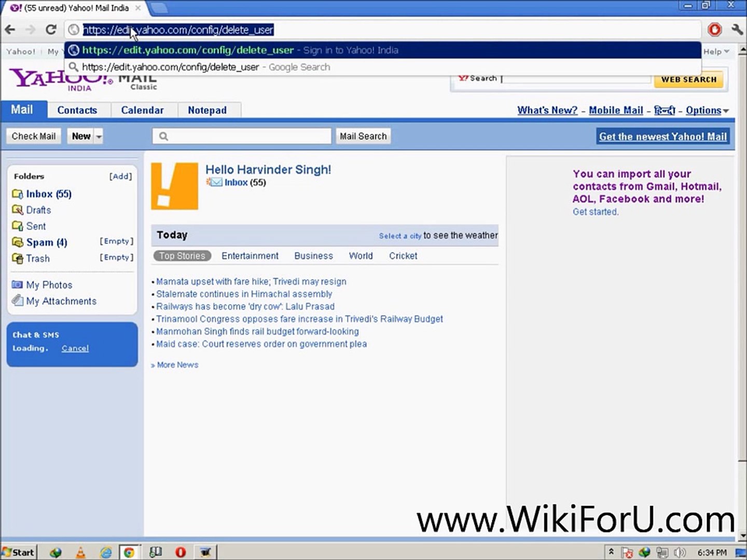This screenshot has height=560, width=747.
Task: Click the Mail Search button
Action: (x=363, y=136)
